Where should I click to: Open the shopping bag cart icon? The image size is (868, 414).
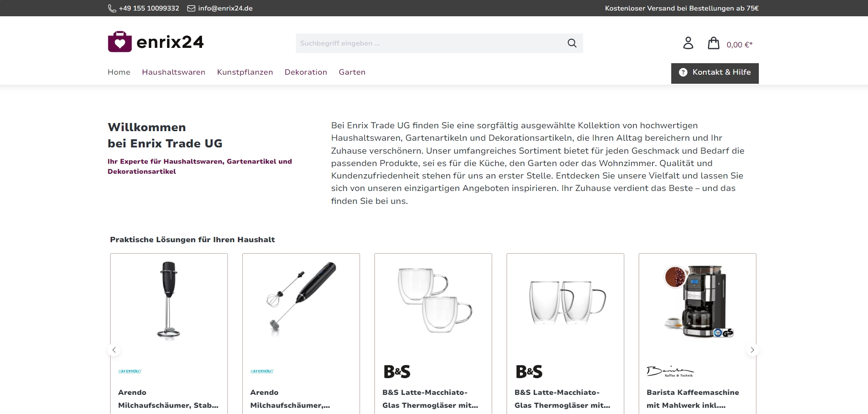tap(713, 43)
